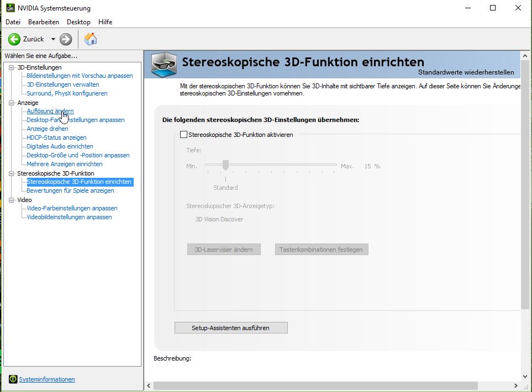Open Desktop-Farbeinstellungen anpassen
532x392 pixels.
[76, 120]
